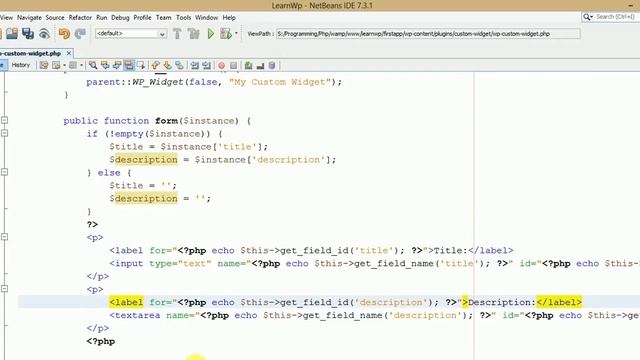Open the Source menu

tap(55, 18)
